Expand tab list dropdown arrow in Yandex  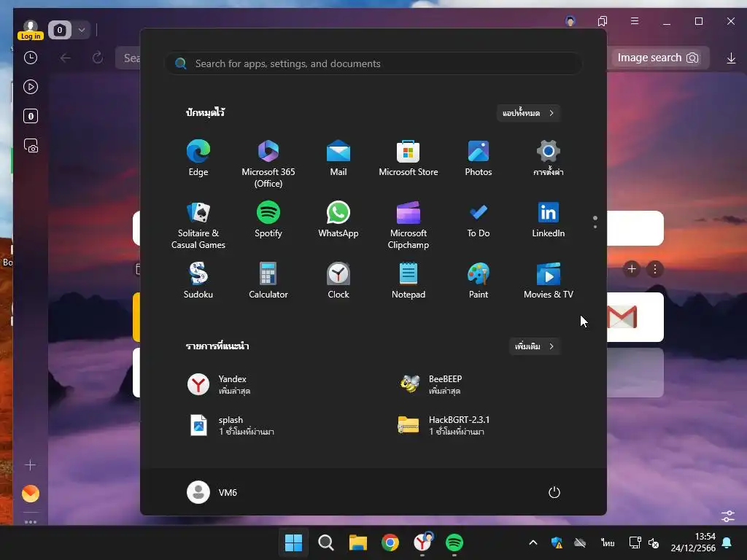click(82, 30)
